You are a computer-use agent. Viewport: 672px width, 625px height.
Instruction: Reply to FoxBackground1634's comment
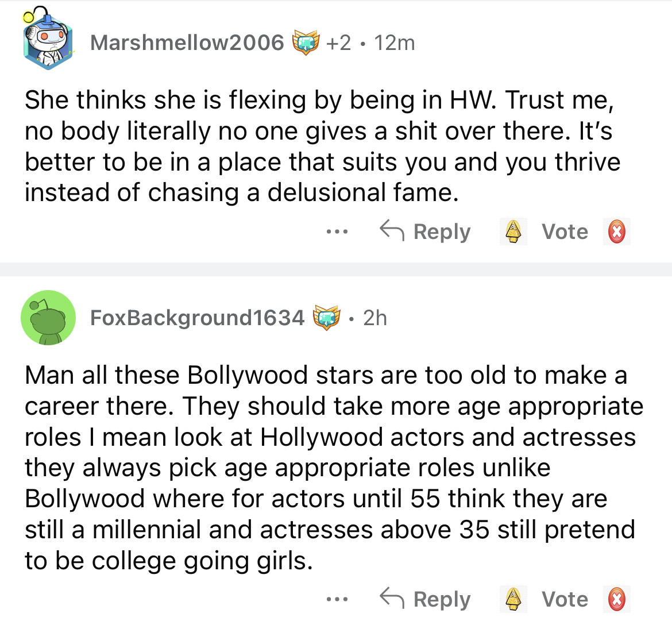pyautogui.click(x=426, y=599)
